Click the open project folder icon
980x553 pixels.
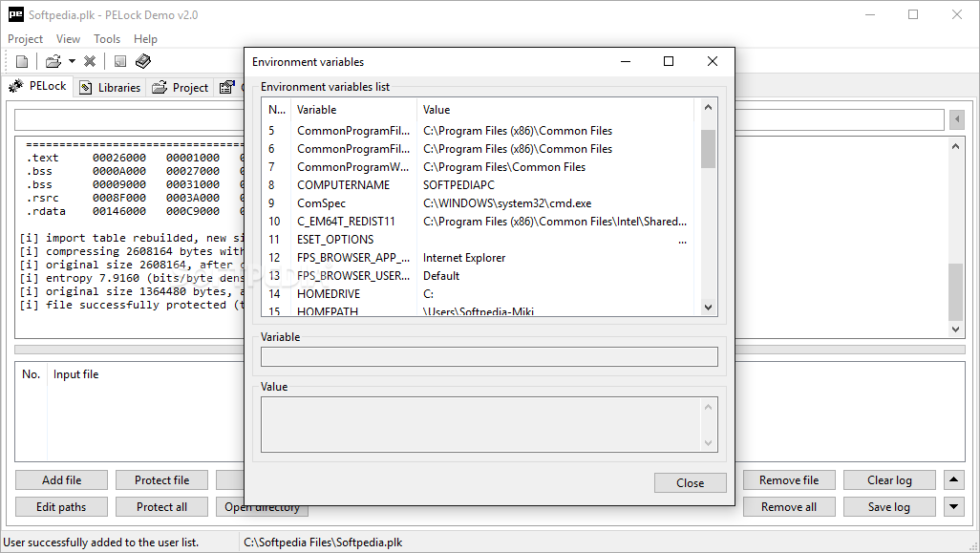click(x=53, y=61)
